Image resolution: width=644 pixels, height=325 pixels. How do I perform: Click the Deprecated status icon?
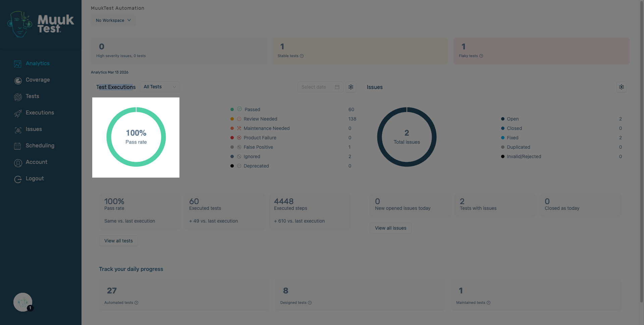coord(239,166)
